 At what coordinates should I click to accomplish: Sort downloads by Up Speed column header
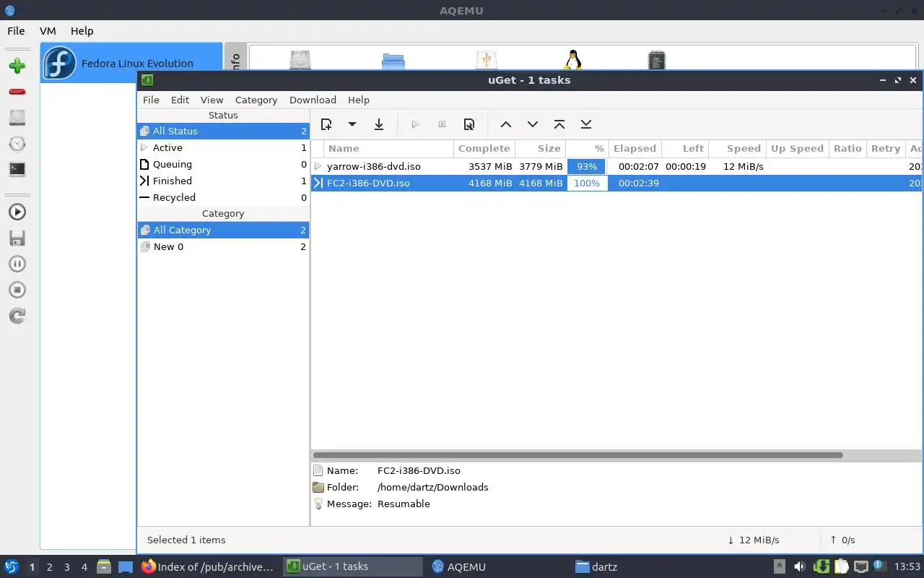tap(797, 148)
